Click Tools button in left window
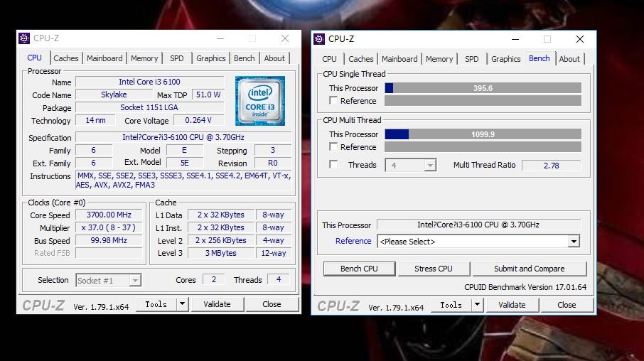Screen dimensions: 644x361 tap(156, 304)
